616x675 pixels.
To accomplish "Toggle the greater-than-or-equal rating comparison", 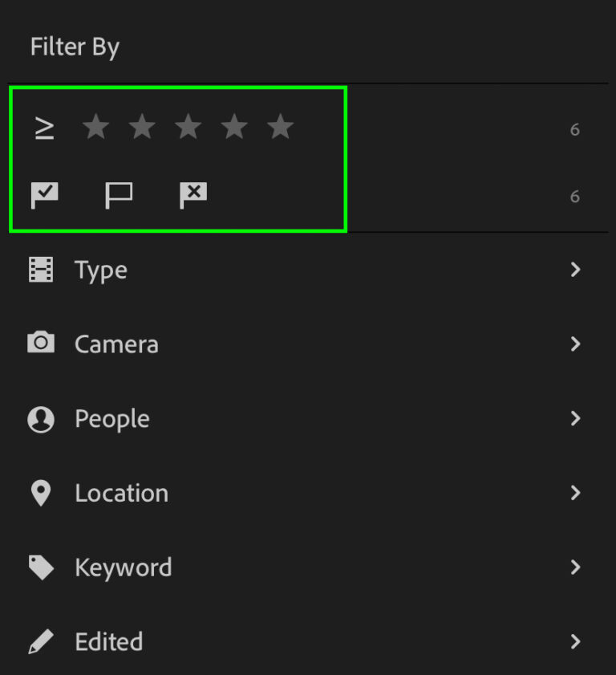I will (45, 126).
